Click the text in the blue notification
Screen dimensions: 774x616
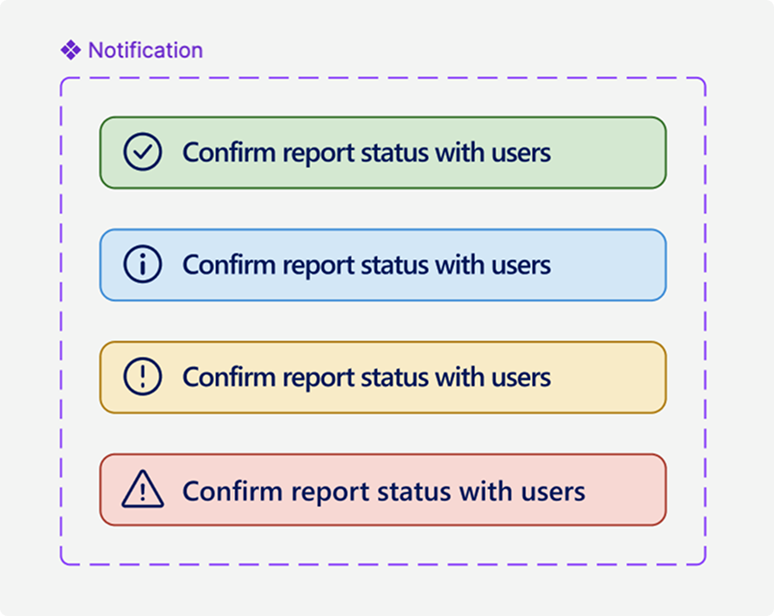(366, 265)
